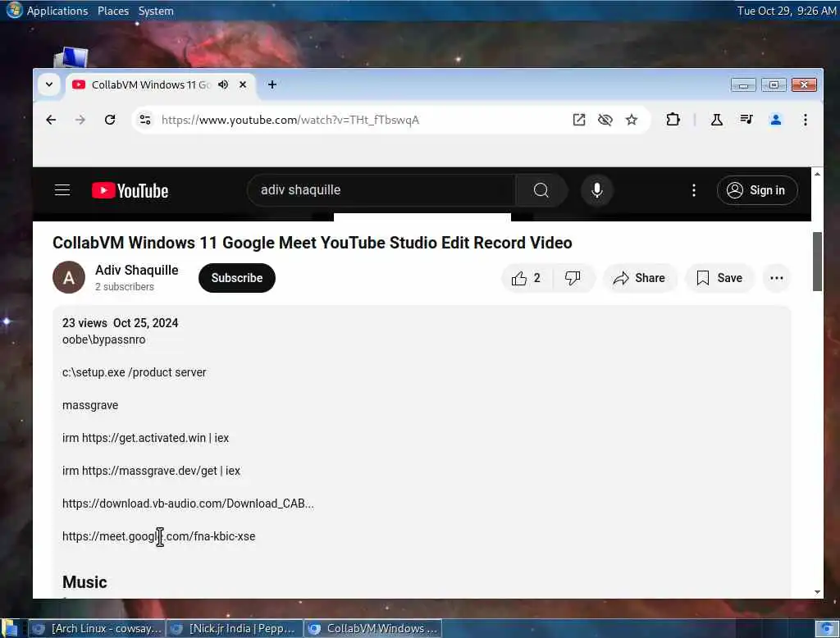840x638 pixels.
Task: Open YouTube hamburger guide menu
Action: pyautogui.click(x=62, y=190)
